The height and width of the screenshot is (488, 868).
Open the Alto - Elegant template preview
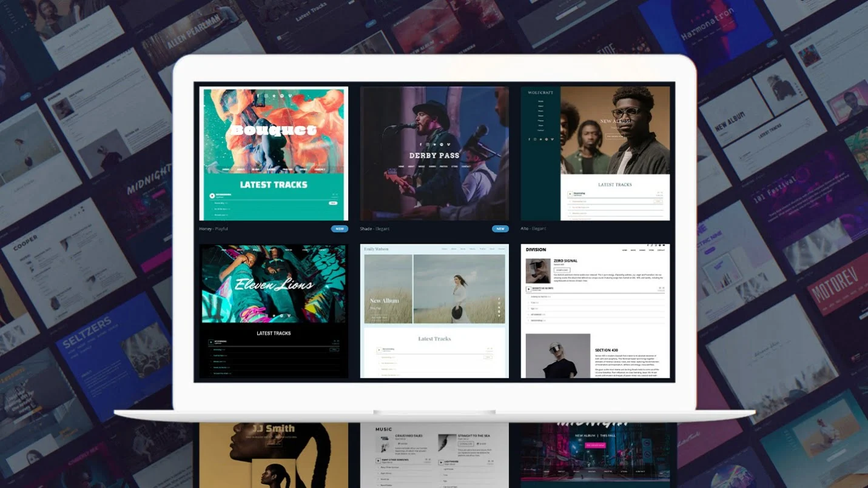(595, 153)
